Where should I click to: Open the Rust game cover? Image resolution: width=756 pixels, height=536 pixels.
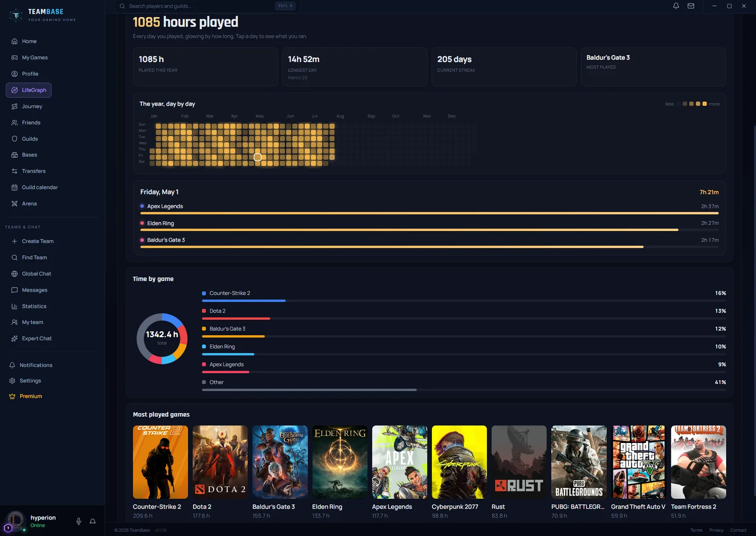tap(519, 462)
